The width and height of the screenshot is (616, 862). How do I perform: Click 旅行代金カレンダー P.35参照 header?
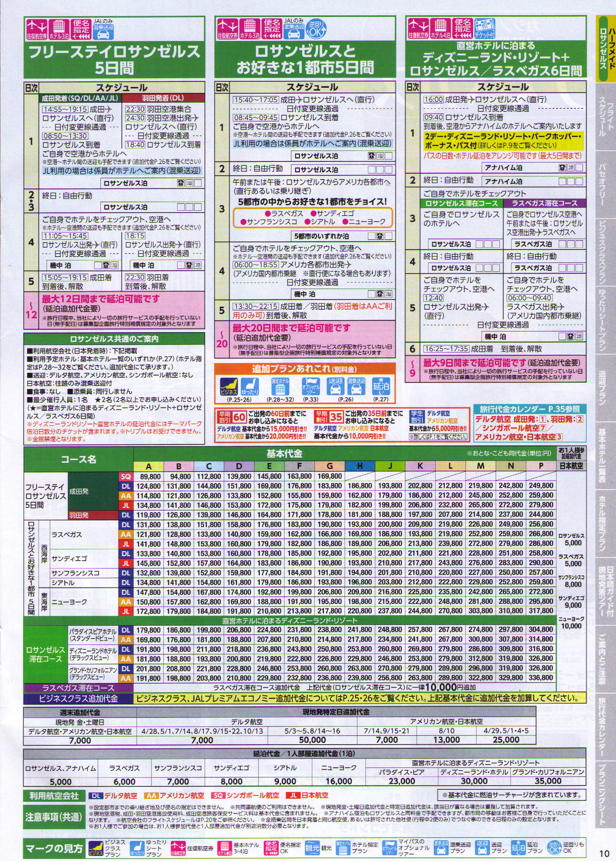529,409
